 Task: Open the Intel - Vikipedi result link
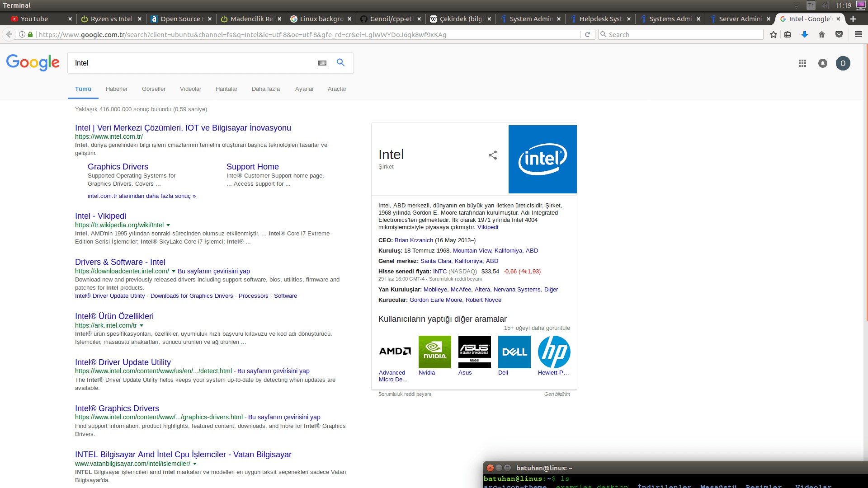(100, 216)
